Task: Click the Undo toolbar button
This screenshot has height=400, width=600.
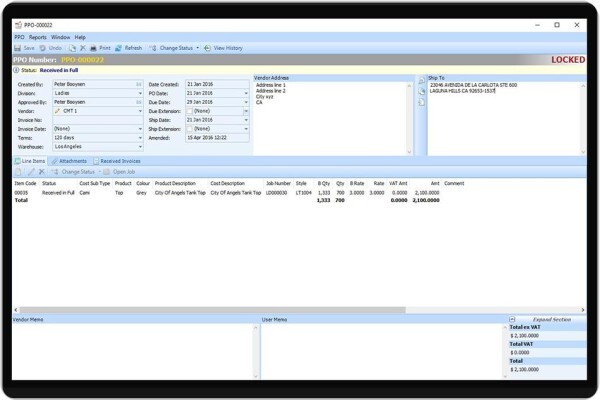Action: pos(51,48)
